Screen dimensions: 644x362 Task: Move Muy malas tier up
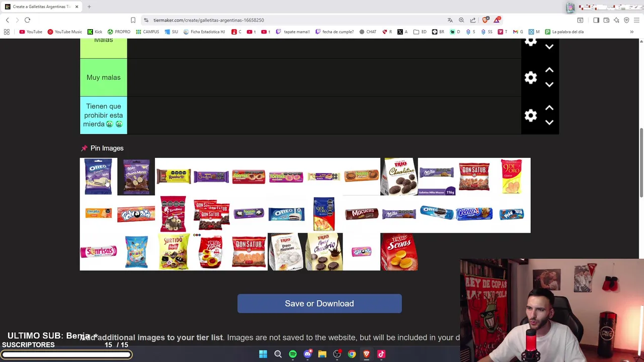(549, 70)
